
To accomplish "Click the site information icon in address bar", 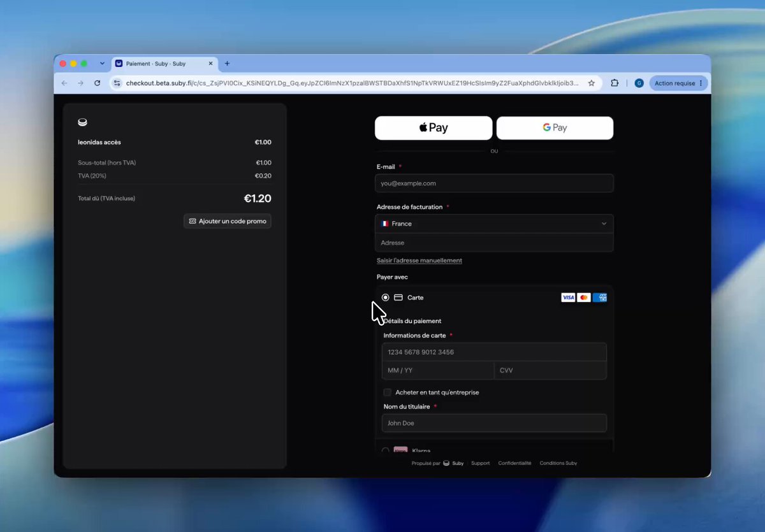I will (x=117, y=83).
